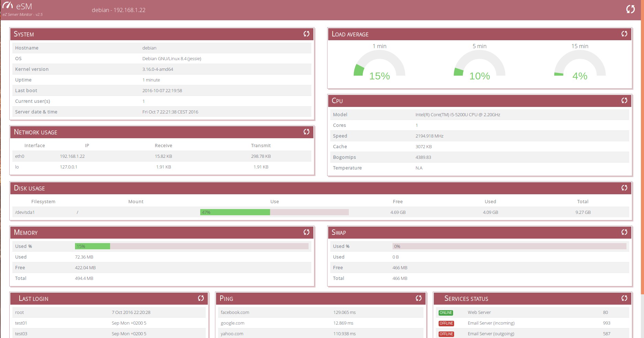The height and width of the screenshot is (338, 644).
Task: Refresh the Swap panel
Action: (x=624, y=232)
